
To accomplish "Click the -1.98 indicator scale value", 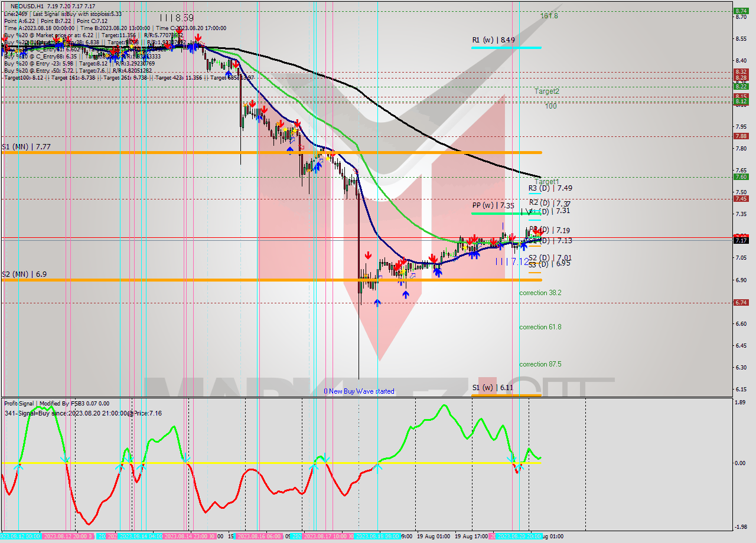I will pos(739,528).
